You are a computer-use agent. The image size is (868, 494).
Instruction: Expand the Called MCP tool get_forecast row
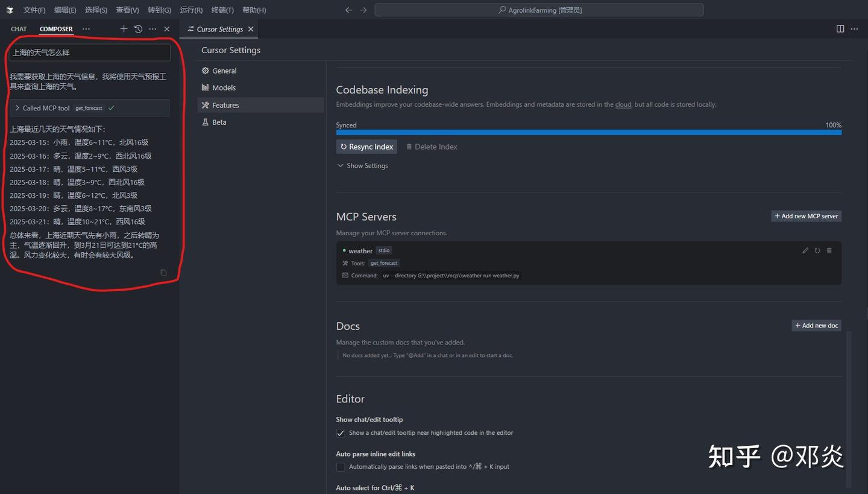(17, 108)
